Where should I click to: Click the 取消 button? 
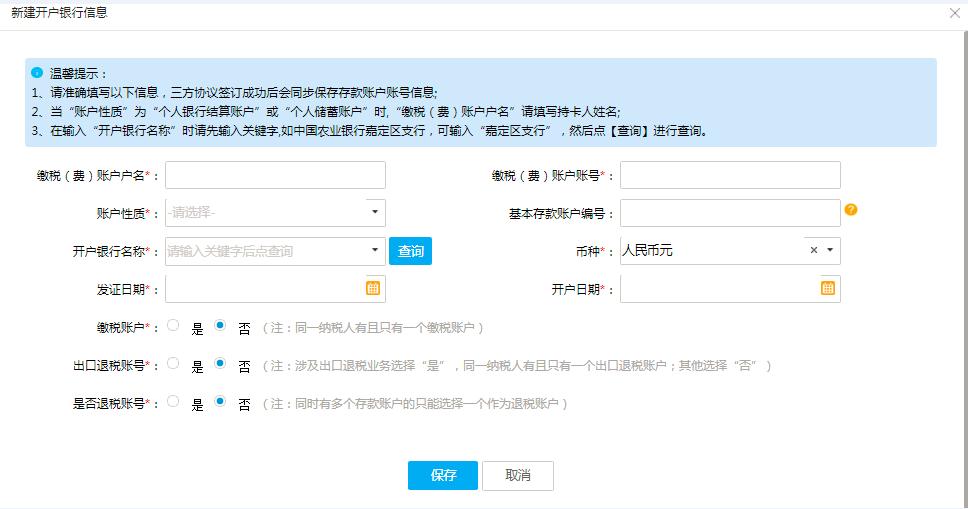(518, 475)
